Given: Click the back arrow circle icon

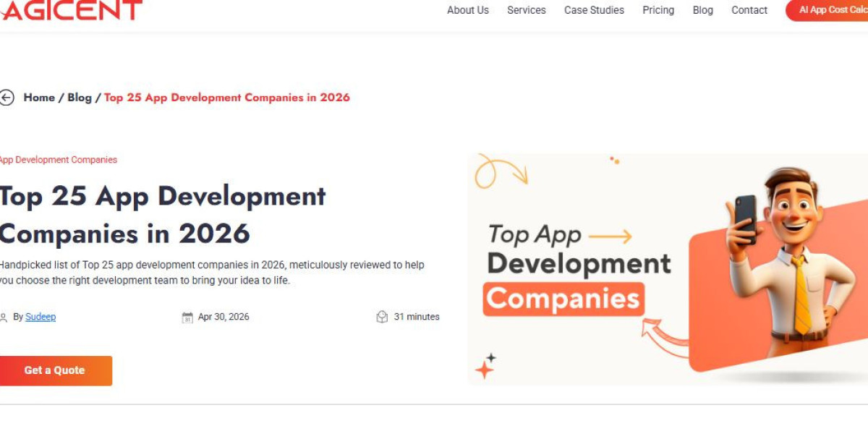Looking at the screenshot, I should pyautogui.click(x=7, y=98).
